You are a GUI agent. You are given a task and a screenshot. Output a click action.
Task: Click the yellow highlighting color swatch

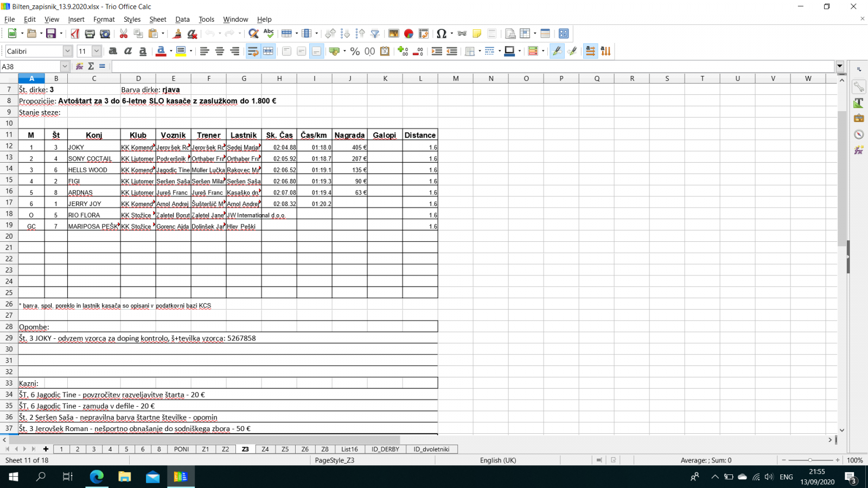click(181, 51)
